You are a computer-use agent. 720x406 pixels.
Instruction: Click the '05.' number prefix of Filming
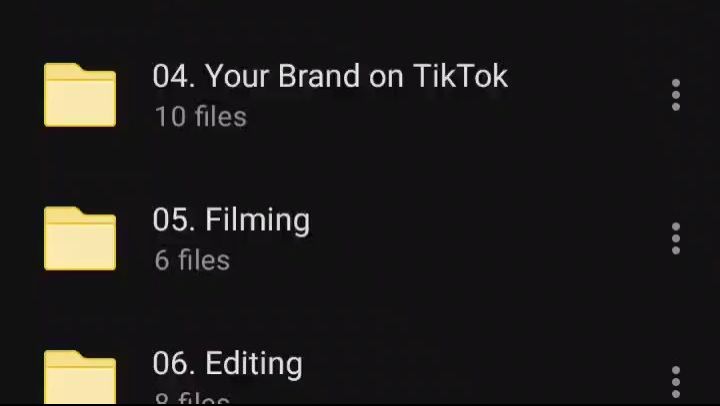pyautogui.click(x=174, y=220)
